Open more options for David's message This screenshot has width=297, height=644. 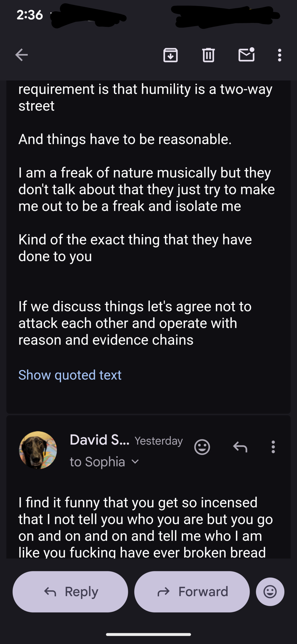pyautogui.click(x=273, y=447)
